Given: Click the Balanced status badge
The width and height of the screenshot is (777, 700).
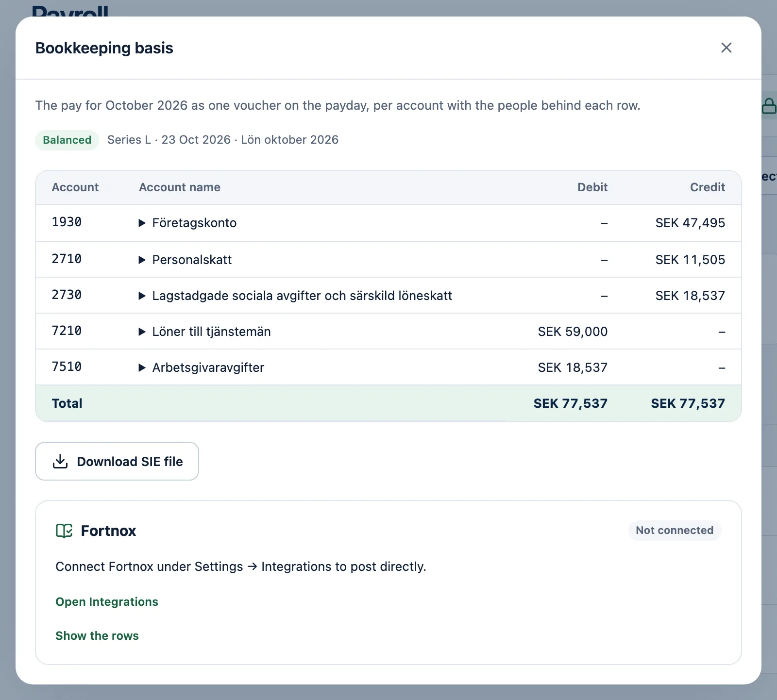Looking at the screenshot, I should point(67,140).
